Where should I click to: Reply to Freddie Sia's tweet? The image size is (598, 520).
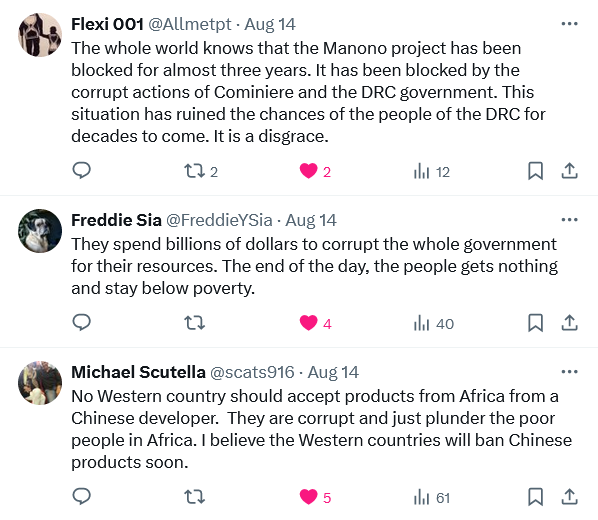coord(81,322)
